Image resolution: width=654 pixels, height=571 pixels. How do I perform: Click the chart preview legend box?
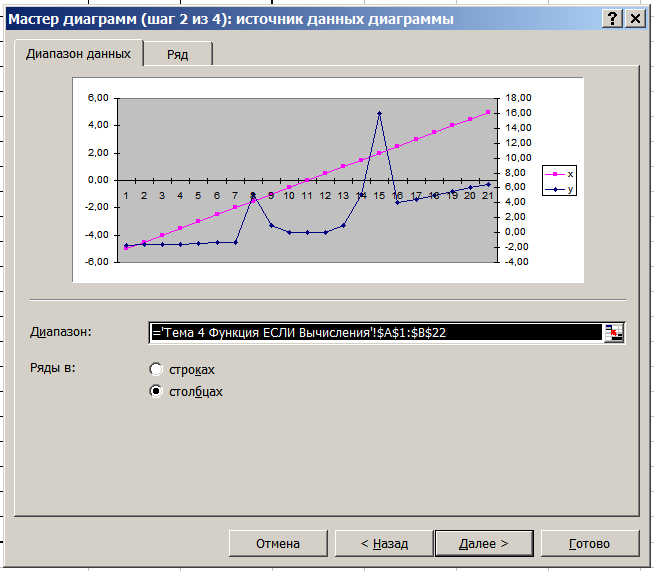[559, 181]
